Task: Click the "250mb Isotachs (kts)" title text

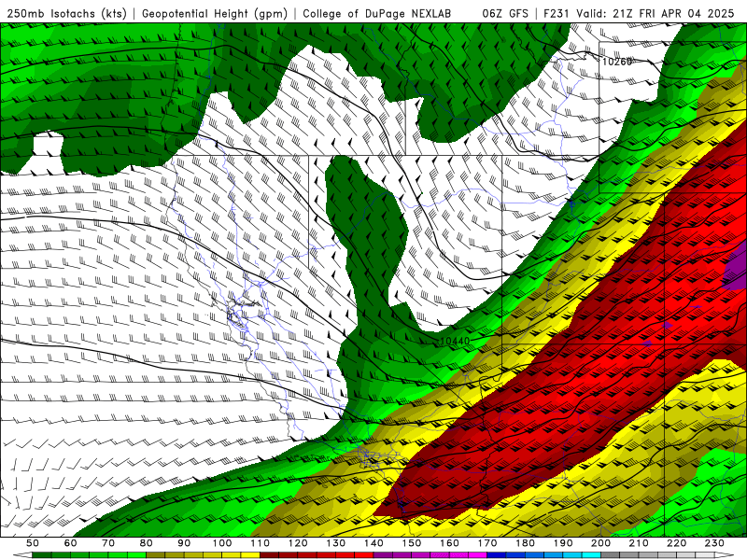Action: [x=66, y=14]
